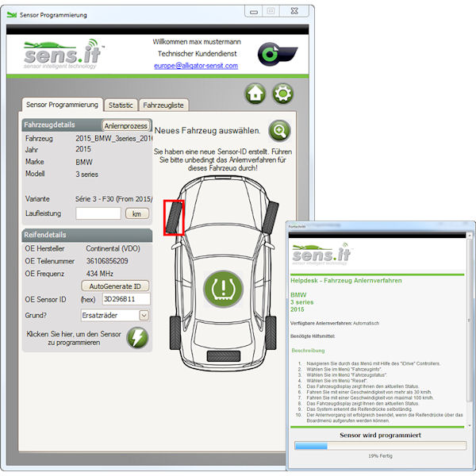
Task: Click the 'Beschreibung' heading in helpdesk
Action: (308, 351)
